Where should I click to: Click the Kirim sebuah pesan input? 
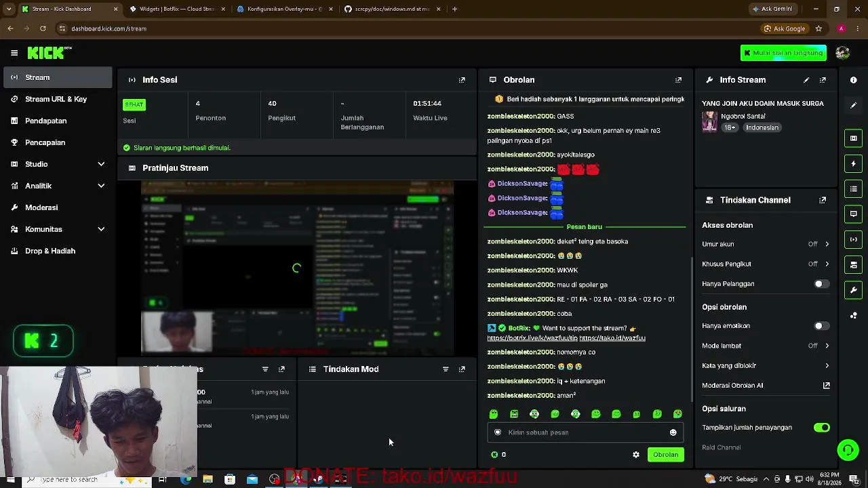tap(585, 432)
